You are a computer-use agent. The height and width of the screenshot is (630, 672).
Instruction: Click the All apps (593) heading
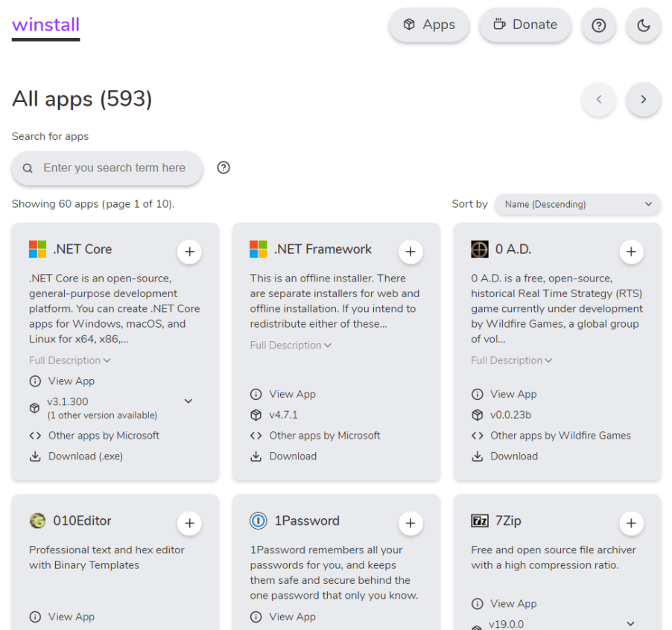coord(82,99)
